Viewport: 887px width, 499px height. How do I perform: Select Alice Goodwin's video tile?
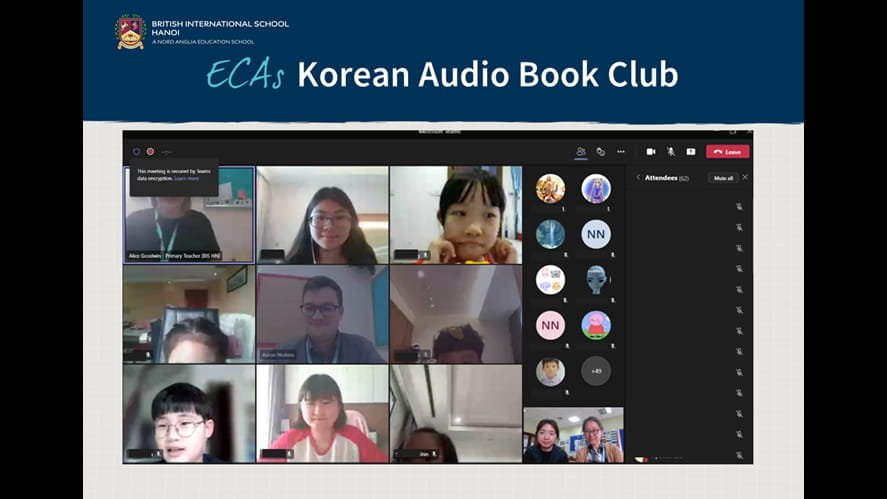[189, 214]
